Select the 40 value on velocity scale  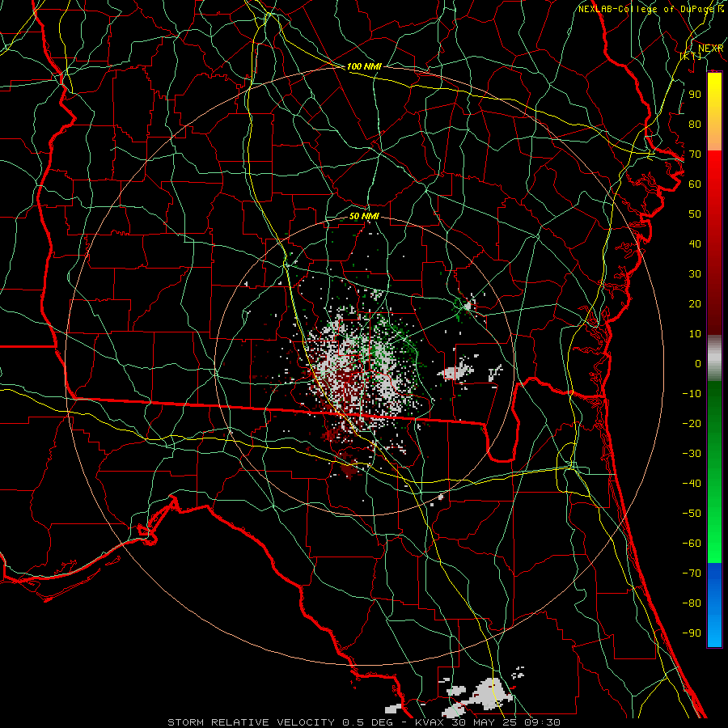[695, 244]
